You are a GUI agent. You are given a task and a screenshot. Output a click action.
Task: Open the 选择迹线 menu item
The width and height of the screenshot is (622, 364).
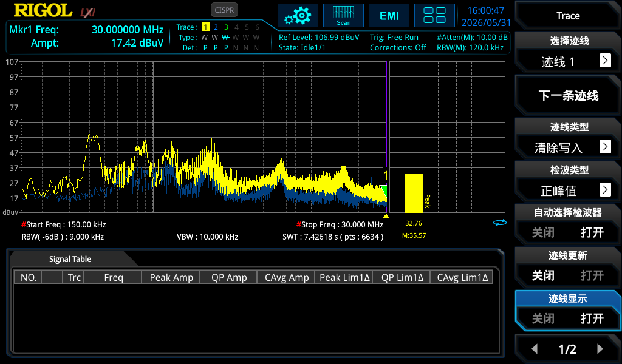tap(568, 52)
